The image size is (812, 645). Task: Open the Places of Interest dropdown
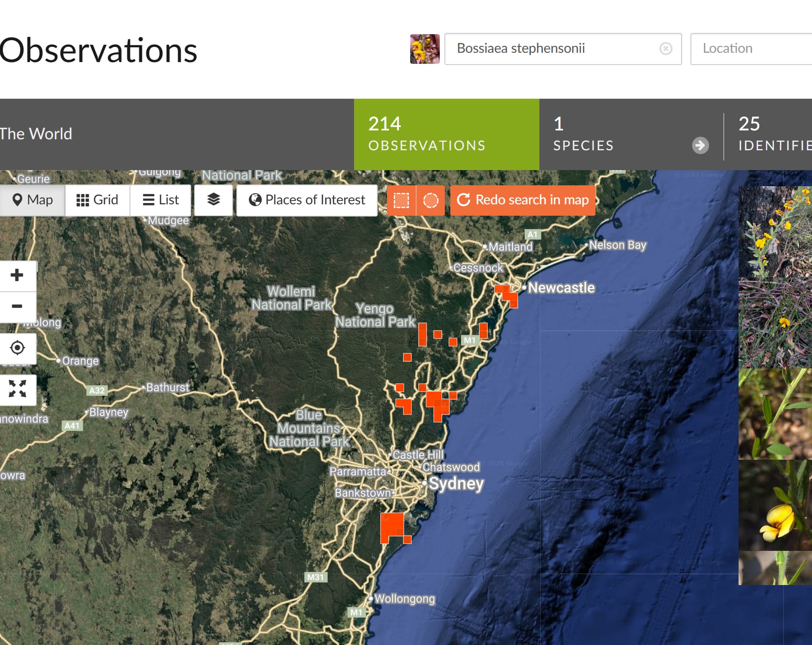tap(307, 200)
